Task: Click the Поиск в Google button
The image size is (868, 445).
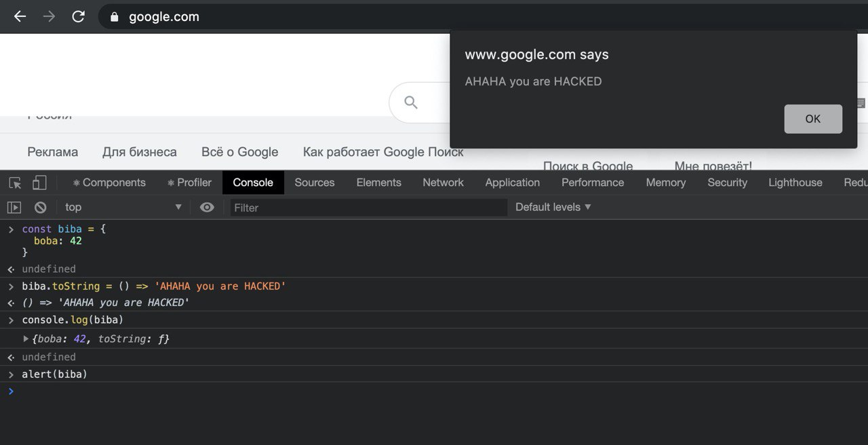Action: pyautogui.click(x=588, y=166)
